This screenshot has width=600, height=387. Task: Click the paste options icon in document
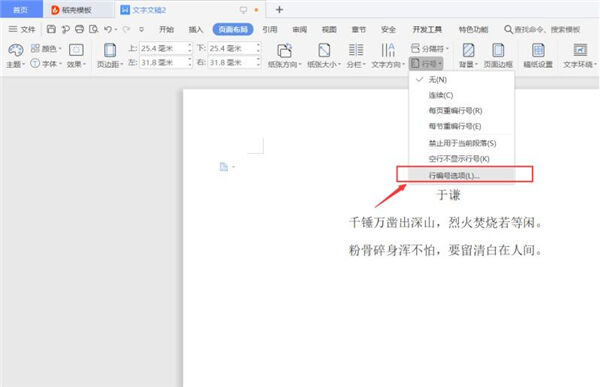(224, 167)
